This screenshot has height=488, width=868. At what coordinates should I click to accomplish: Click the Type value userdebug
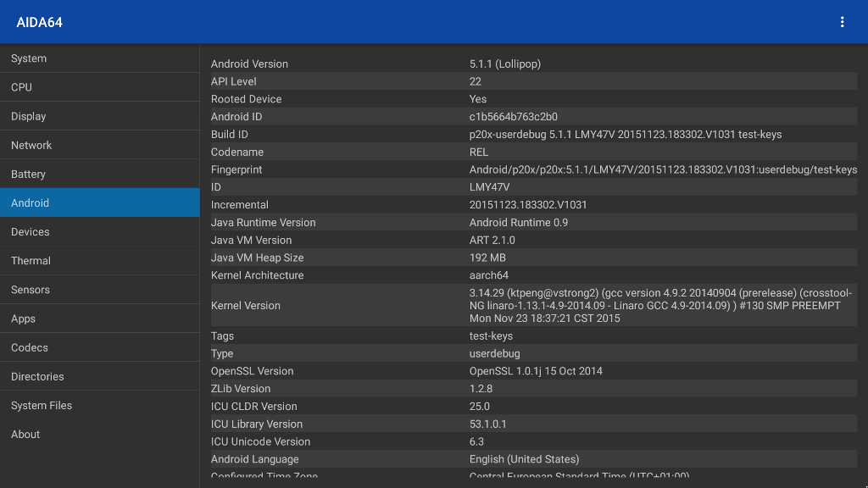point(495,353)
